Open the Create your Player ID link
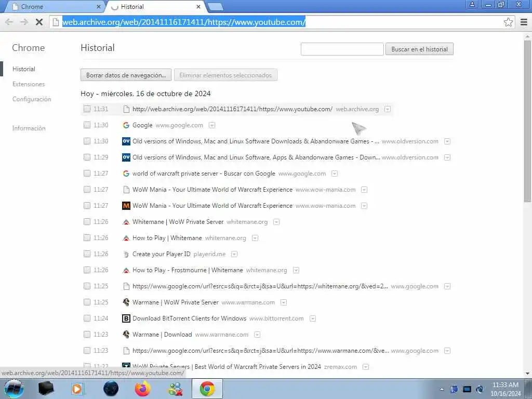Image resolution: width=532 pixels, height=399 pixels. coord(162,254)
